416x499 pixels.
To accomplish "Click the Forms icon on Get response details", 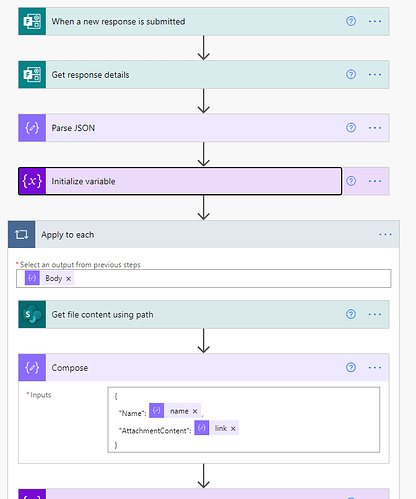I will pos(32,75).
